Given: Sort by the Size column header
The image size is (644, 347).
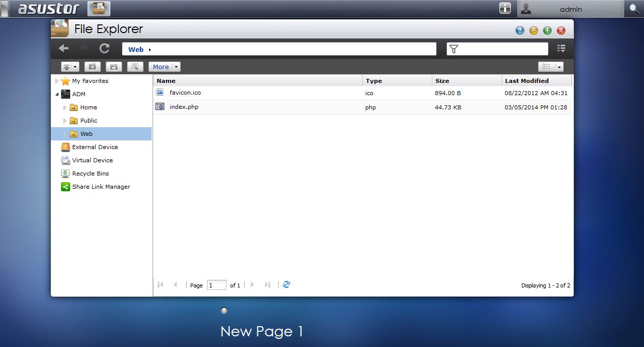Looking at the screenshot, I should [x=467, y=80].
